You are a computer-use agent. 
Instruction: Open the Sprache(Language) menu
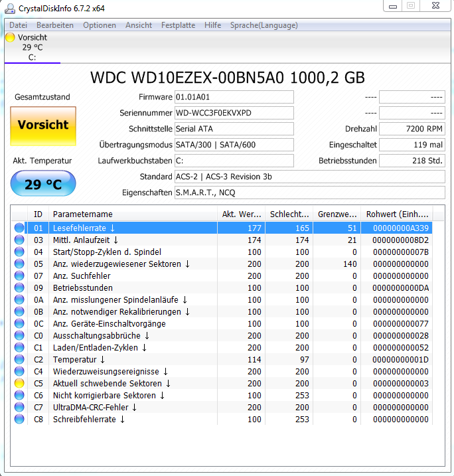[x=264, y=25]
